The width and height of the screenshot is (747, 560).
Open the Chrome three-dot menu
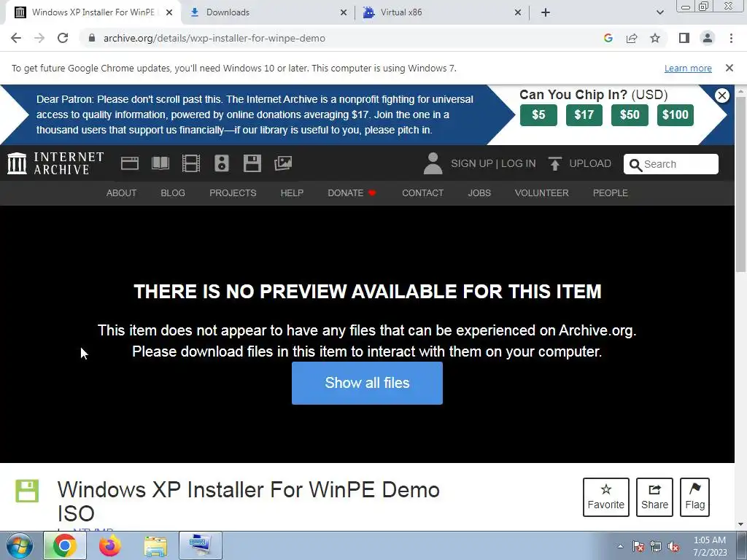[731, 38]
